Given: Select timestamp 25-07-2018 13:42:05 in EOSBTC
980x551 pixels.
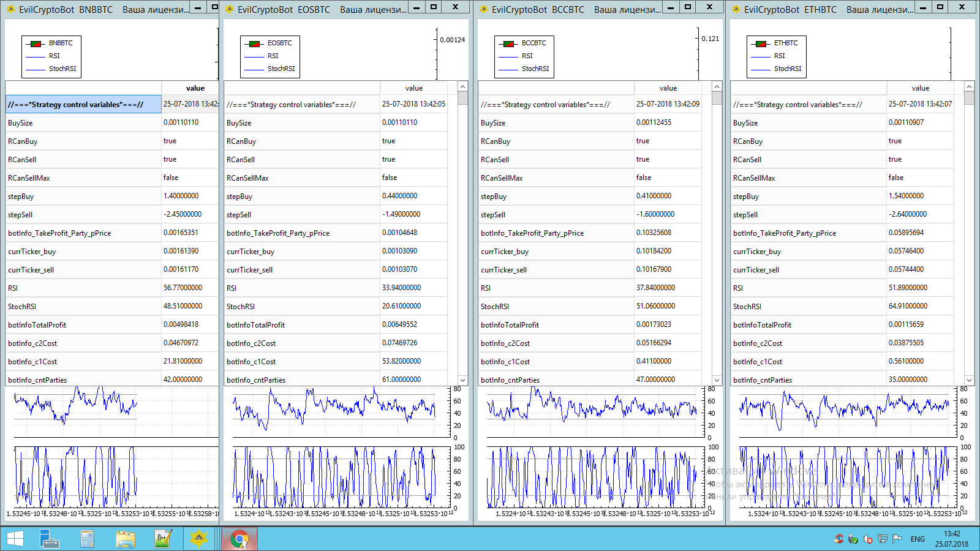Looking at the screenshot, I should pyautogui.click(x=413, y=104).
